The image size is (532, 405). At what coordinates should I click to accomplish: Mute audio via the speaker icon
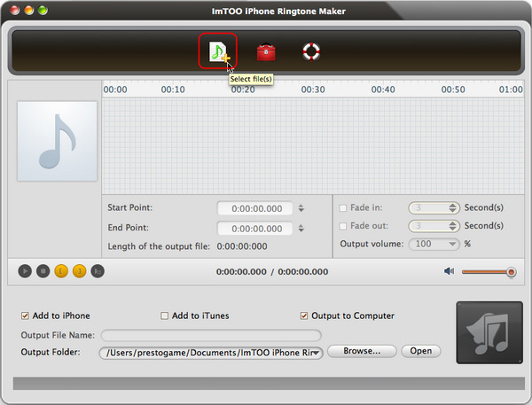point(450,271)
